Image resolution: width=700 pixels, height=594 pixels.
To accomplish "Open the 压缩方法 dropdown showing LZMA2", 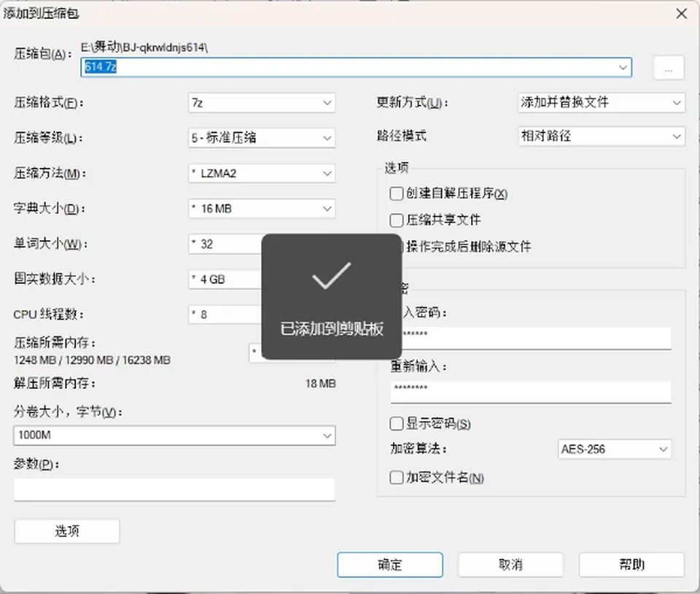I will tap(262, 173).
